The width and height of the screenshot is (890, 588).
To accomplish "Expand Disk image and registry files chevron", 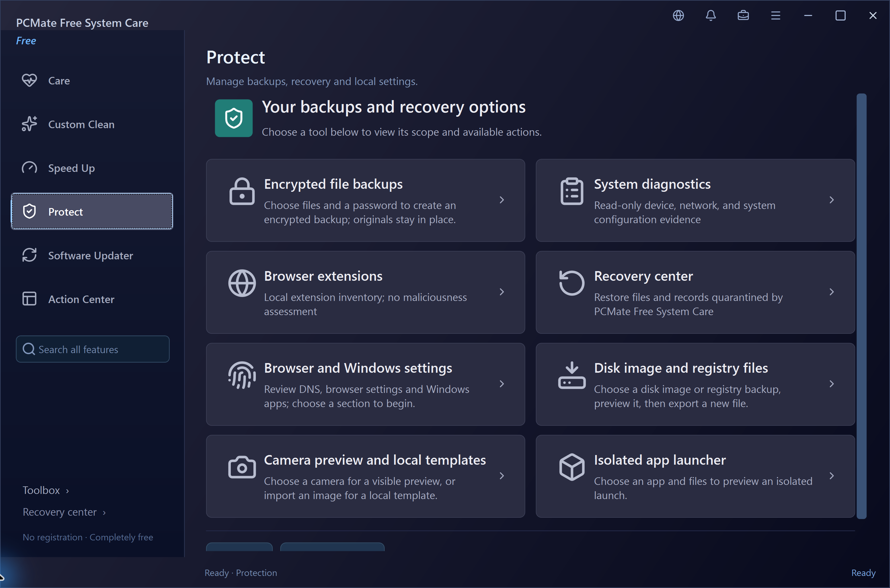I will coord(831,384).
